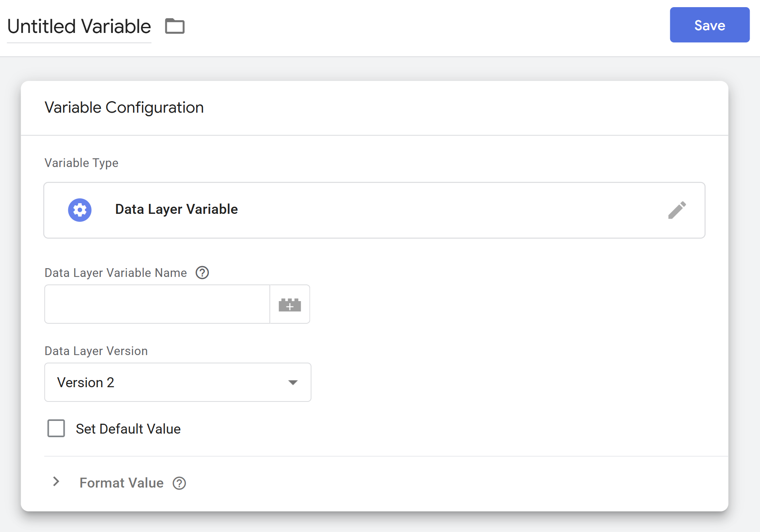Image resolution: width=760 pixels, height=532 pixels.
Task: Click the Data Layer Version label
Action: 96,351
